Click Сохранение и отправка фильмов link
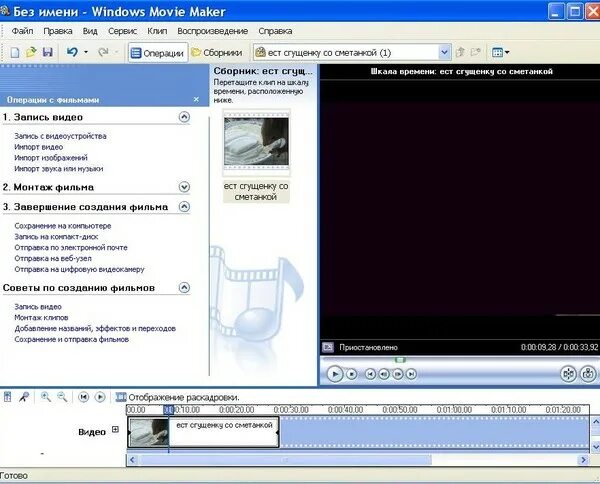Screen dimensions: 600x484 tap(72, 339)
